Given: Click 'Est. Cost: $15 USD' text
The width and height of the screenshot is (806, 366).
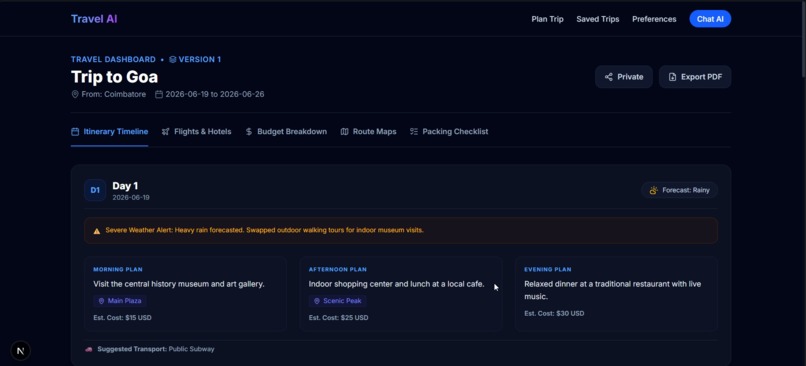Looking at the screenshot, I should [122, 318].
